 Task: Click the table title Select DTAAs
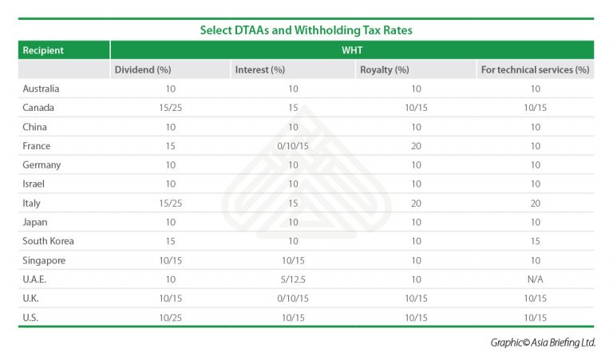(306, 30)
